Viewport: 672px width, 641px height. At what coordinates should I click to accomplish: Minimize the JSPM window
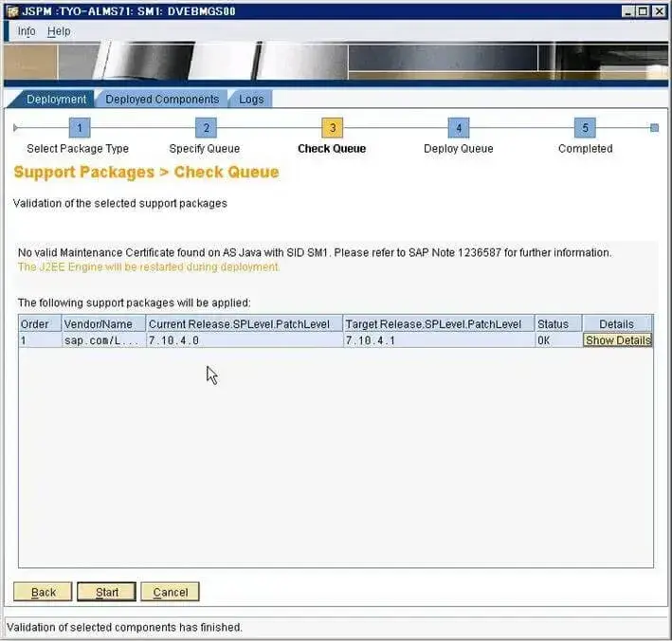coord(627,11)
